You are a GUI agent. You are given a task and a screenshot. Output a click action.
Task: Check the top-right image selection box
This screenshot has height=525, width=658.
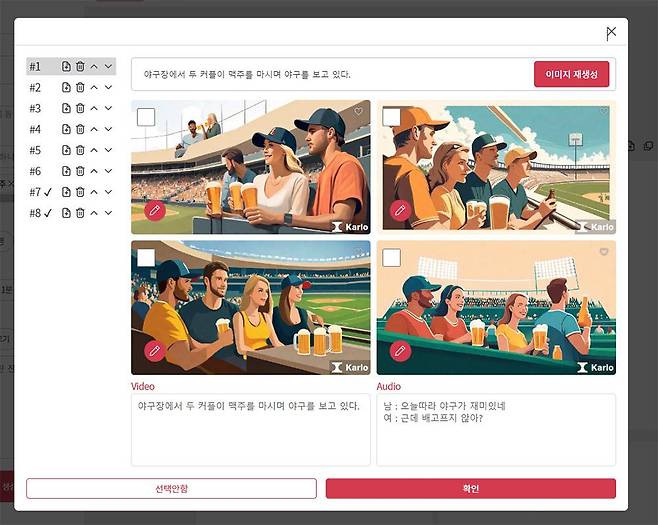point(392,117)
